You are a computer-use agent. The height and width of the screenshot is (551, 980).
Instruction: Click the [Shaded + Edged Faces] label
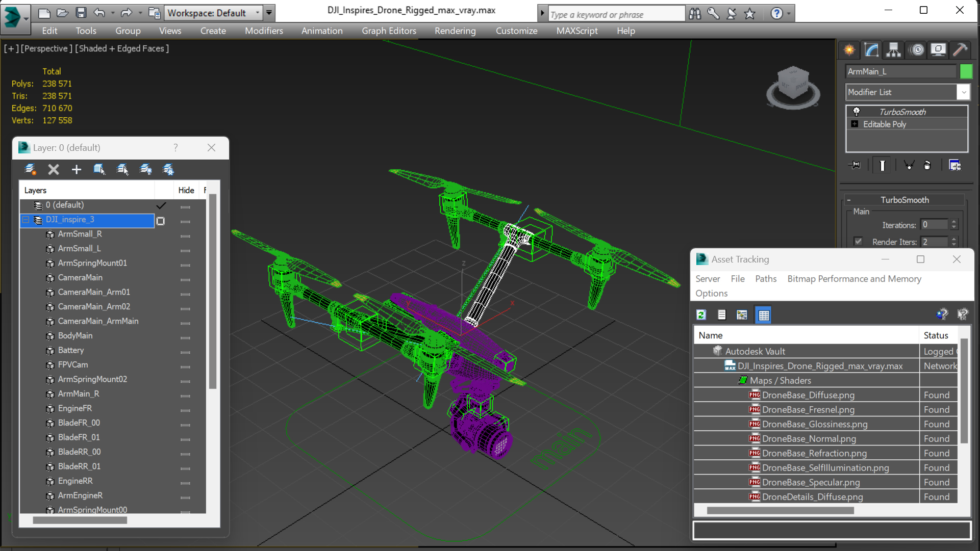[122, 48]
